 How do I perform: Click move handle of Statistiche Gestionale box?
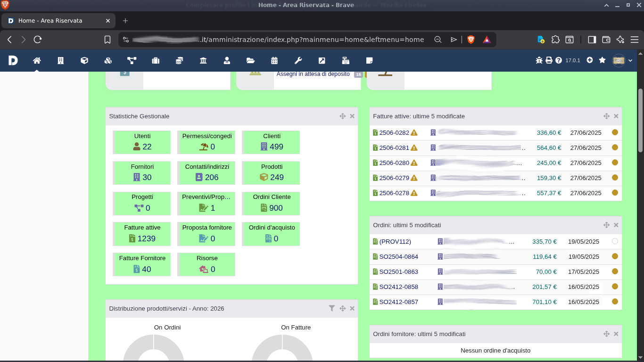pyautogui.click(x=343, y=116)
